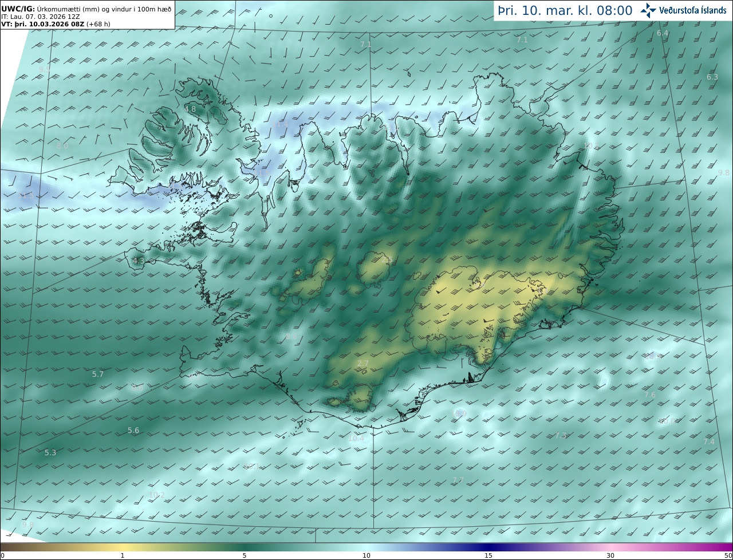Click the 7.4 value on the map
This screenshot has height=560, width=733.
[x=709, y=441]
